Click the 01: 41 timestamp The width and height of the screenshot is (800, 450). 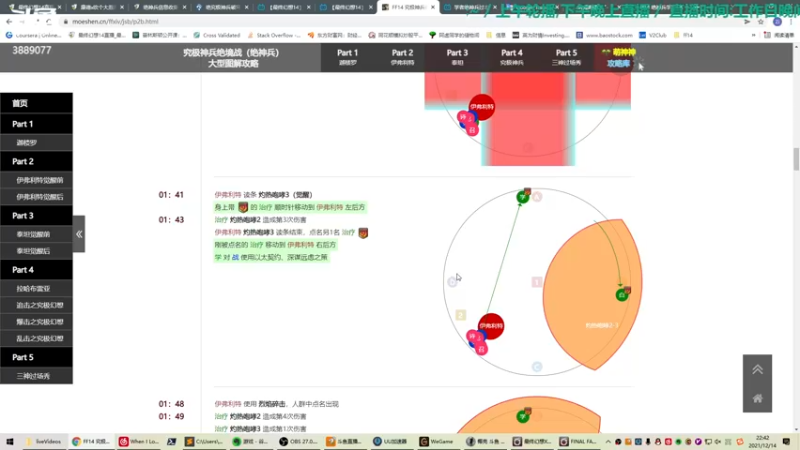point(171,195)
